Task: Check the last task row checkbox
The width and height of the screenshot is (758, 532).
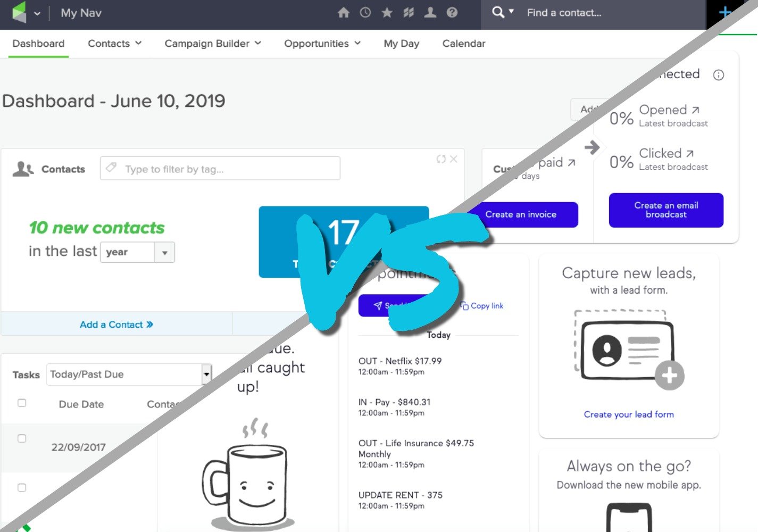Action: (22, 488)
